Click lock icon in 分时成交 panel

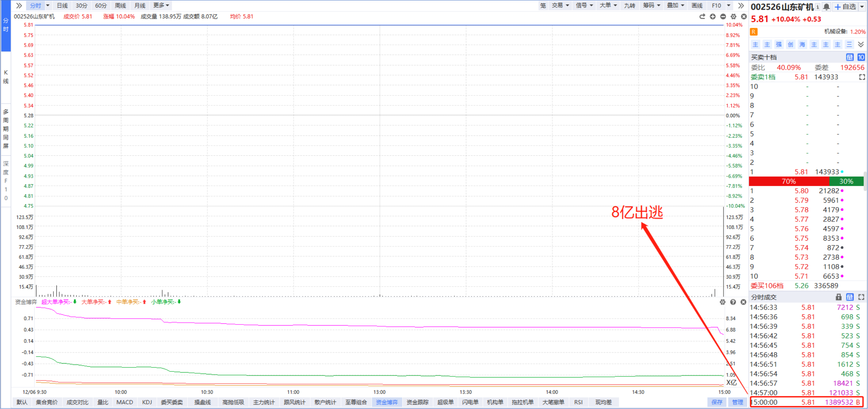click(x=839, y=297)
